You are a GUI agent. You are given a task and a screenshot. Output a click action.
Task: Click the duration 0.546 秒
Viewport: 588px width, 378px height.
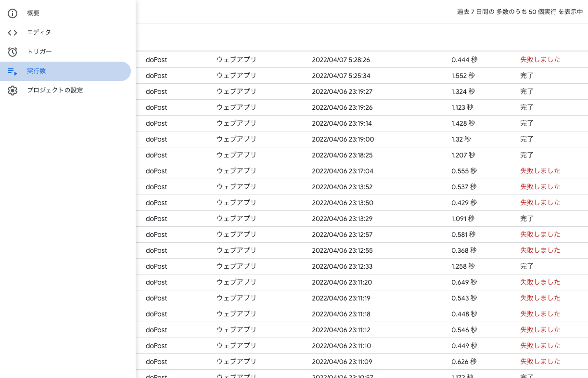[x=464, y=330]
